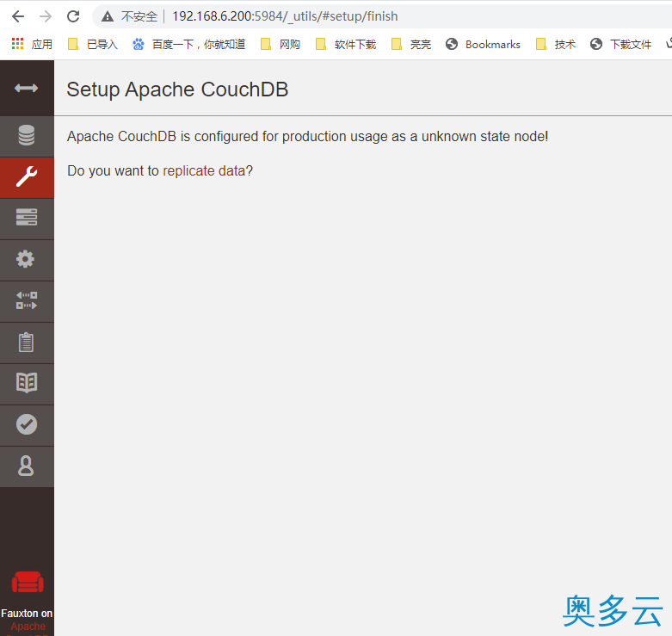Click the Apache link under Fauxton on
Screen dimensions: 672x636
click(28, 627)
